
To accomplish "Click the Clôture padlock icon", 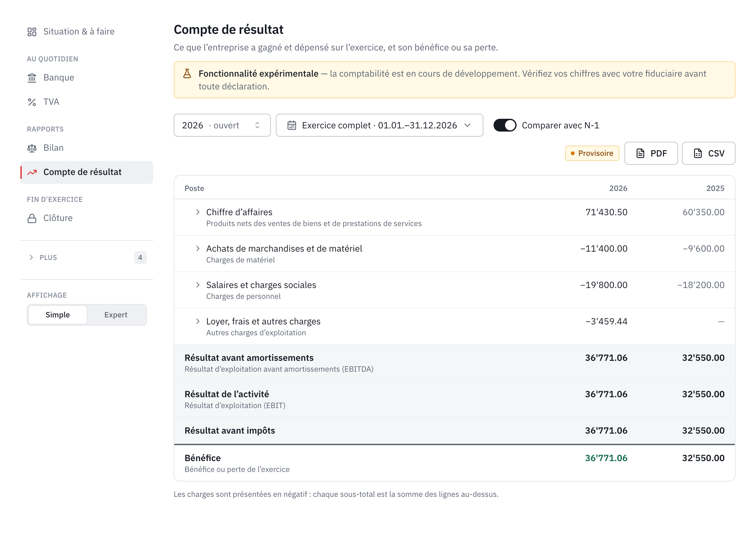I will tap(32, 218).
